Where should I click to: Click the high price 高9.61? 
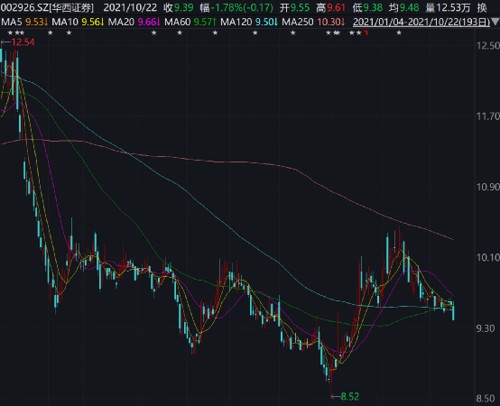coord(331,8)
